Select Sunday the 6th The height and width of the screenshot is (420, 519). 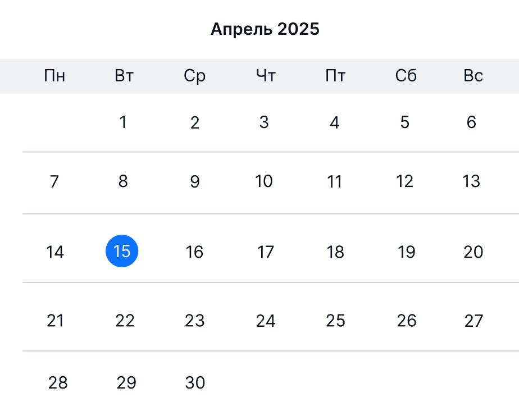[471, 122]
